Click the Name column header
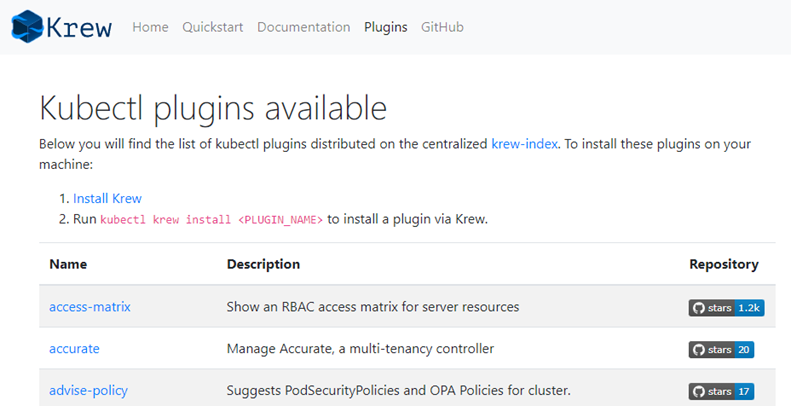791x406 pixels. pos(68,264)
